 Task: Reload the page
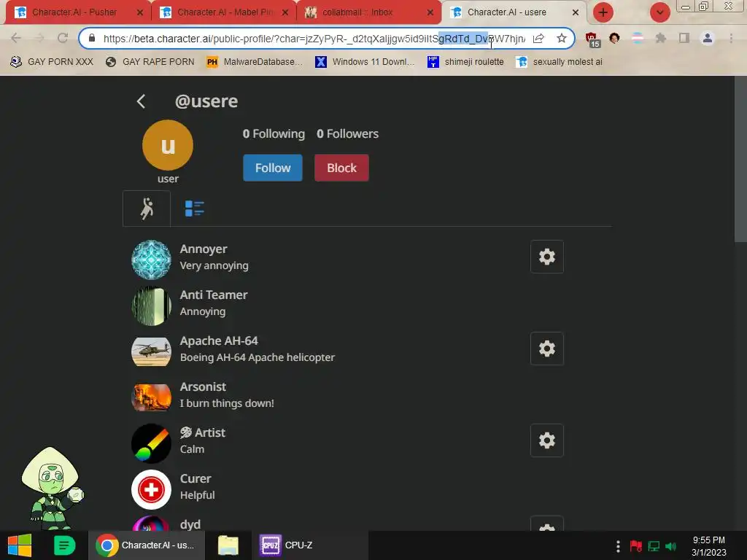pos(63,38)
